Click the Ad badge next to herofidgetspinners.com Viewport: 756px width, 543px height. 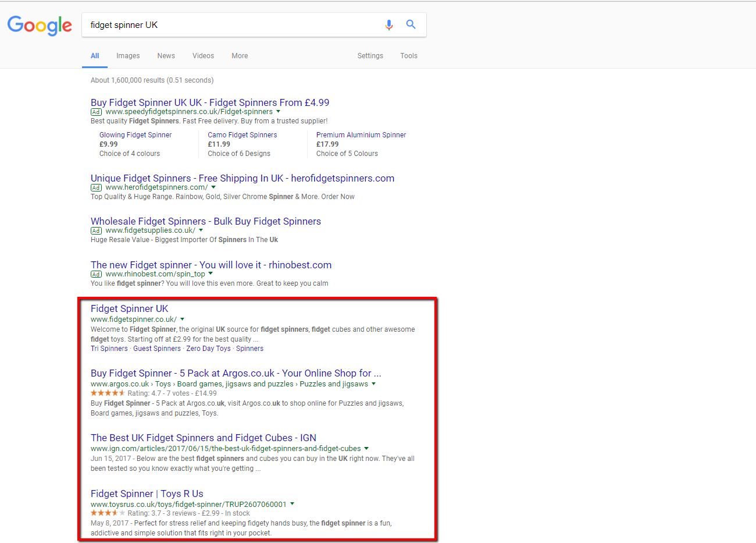coord(96,187)
